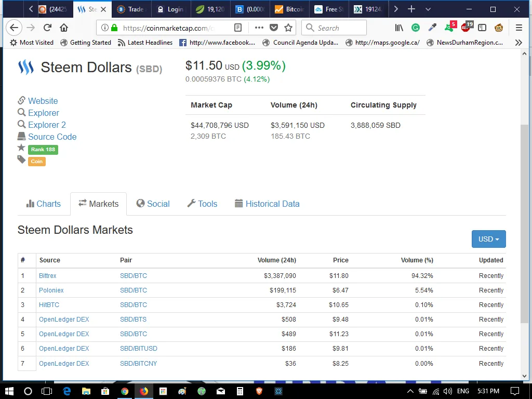Screen dimensions: 532x399
Task: Open Task View on the taskbar
Action: click(46, 391)
